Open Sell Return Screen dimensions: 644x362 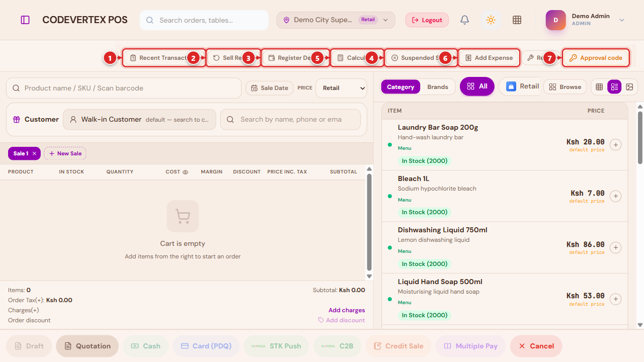click(233, 58)
